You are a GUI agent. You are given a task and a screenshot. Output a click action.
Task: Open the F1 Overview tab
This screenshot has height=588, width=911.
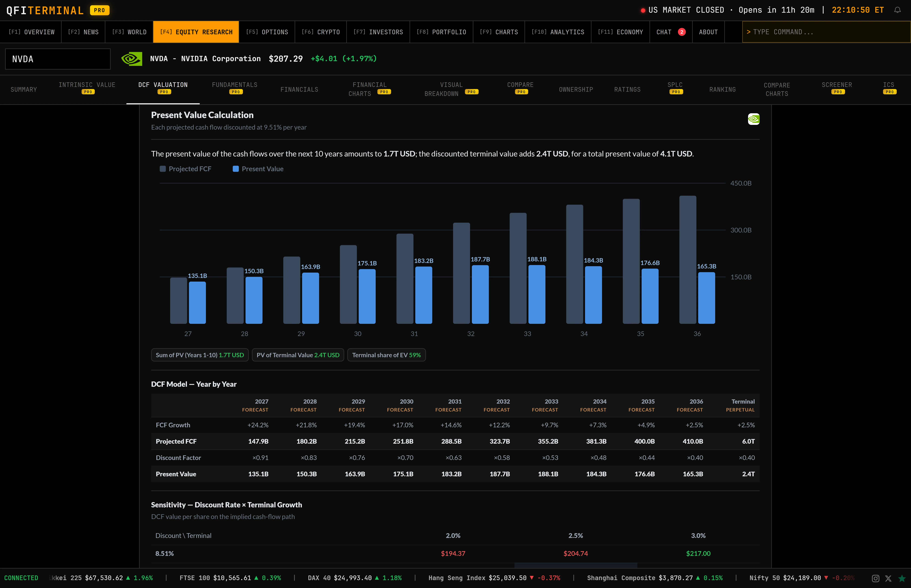coord(31,32)
